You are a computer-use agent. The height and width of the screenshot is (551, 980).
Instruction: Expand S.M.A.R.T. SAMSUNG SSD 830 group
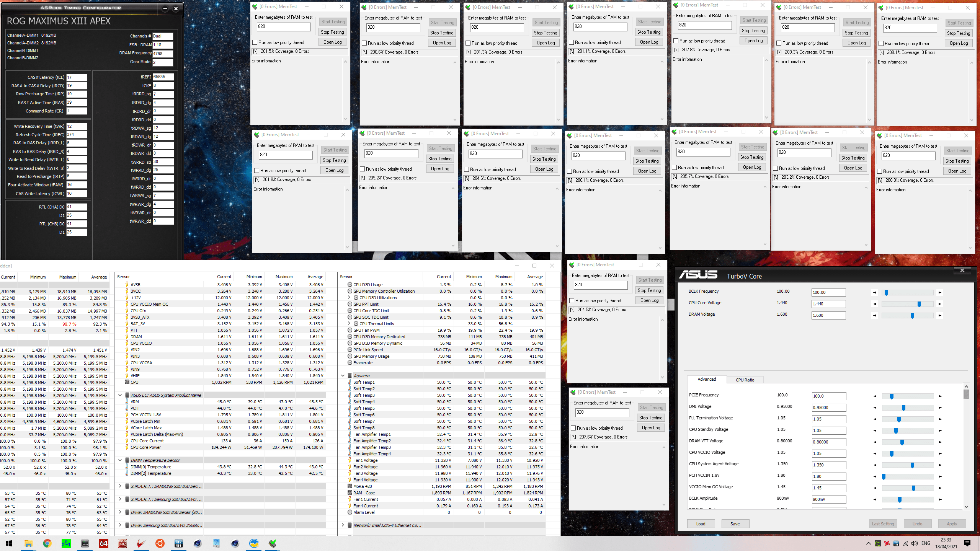pos(120,486)
